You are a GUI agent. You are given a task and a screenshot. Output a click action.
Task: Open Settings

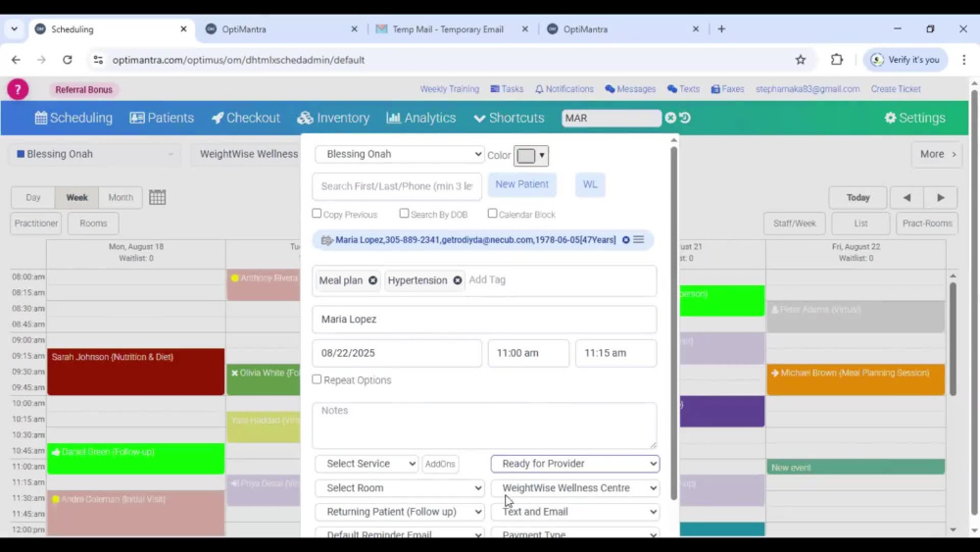pos(915,118)
